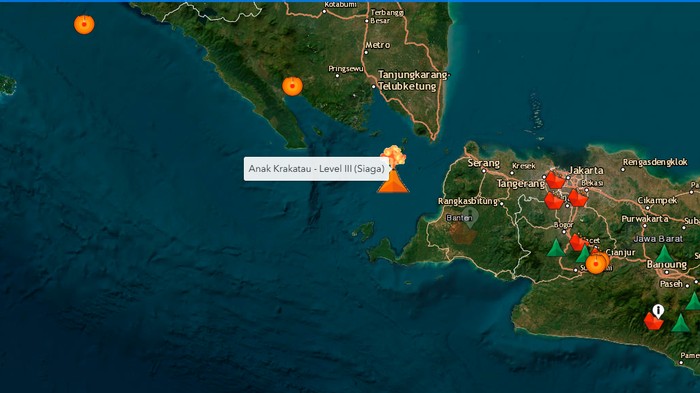This screenshot has width=700, height=393.
Task: Click the green volcano triangle beside the Cianjur earthquake circle
Action: (x=583, y=254)
